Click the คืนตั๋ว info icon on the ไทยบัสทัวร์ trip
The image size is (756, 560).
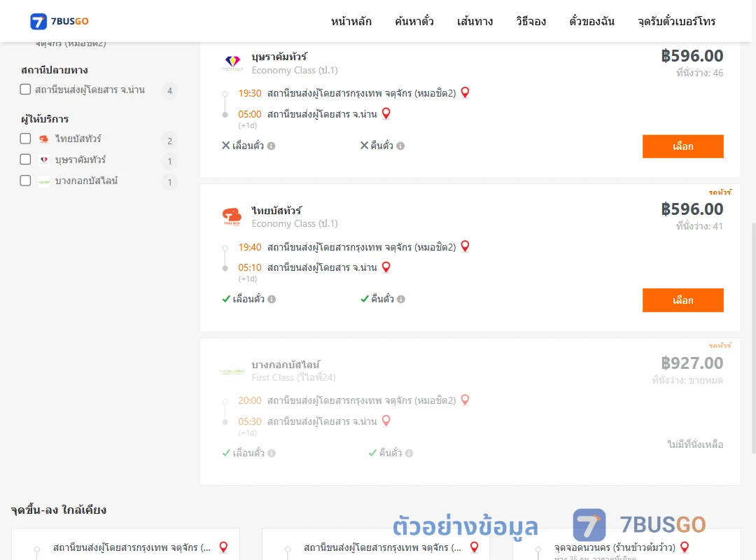click(x=401, y=299)
